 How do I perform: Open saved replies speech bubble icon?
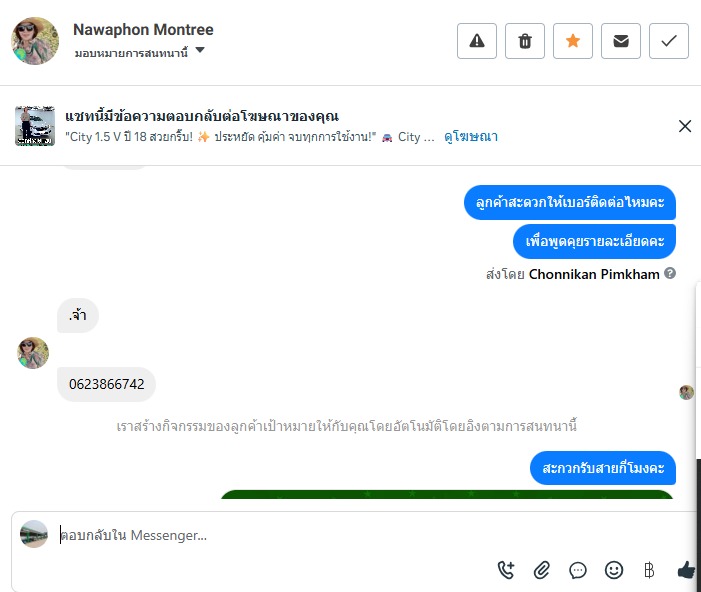[578, 570]
